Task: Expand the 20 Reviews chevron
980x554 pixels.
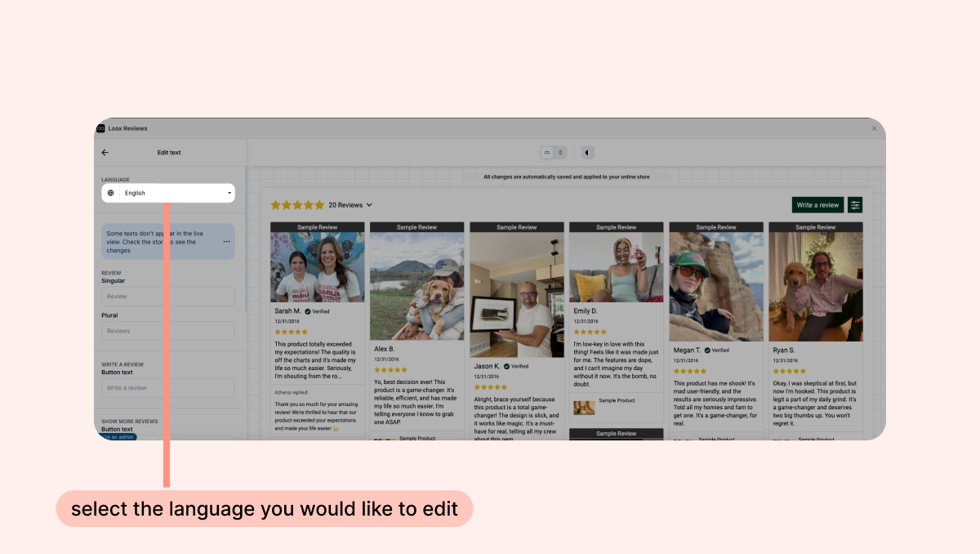Action: 369,205
